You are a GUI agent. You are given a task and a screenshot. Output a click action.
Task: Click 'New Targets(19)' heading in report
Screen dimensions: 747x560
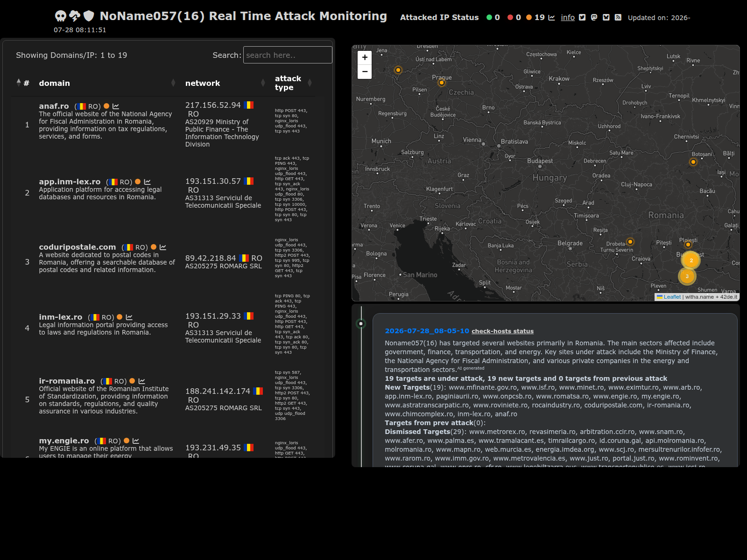click(x=416, y=387)
